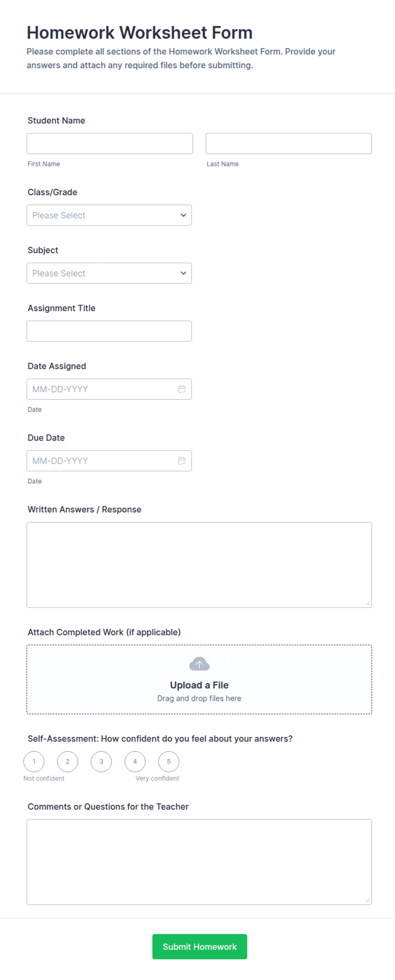
Task: Click the Written Answers / Response box
Action: coord(199,565)
